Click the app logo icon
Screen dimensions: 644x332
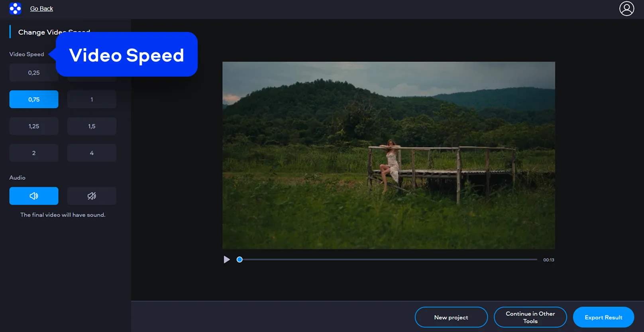point(15,8)
